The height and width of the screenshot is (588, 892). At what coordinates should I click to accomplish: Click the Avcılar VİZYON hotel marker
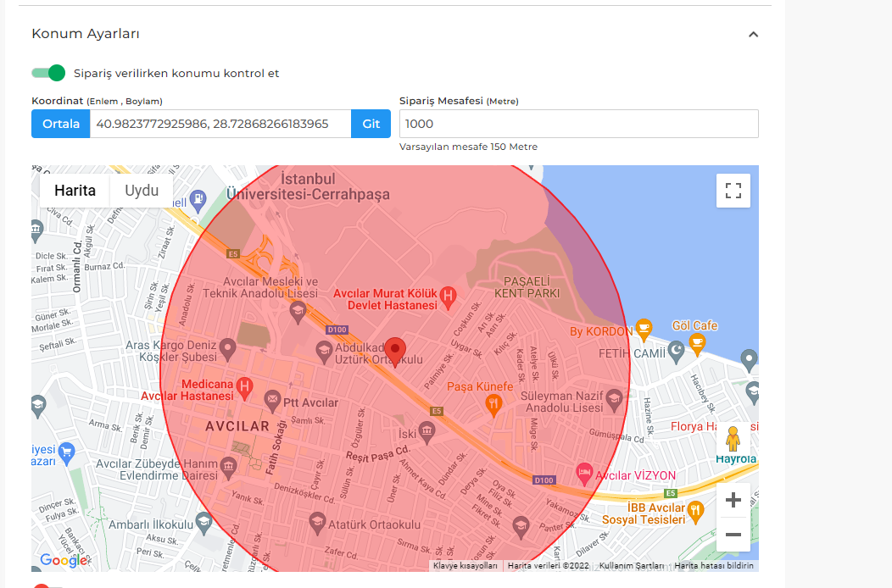(x=583, y=474)
